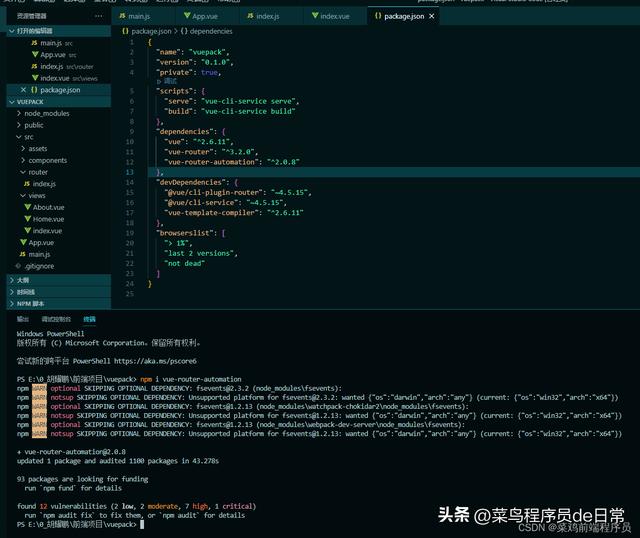This screenshot has width=640, height=538.
Task: Click the "build" script line
Action: 229,111
